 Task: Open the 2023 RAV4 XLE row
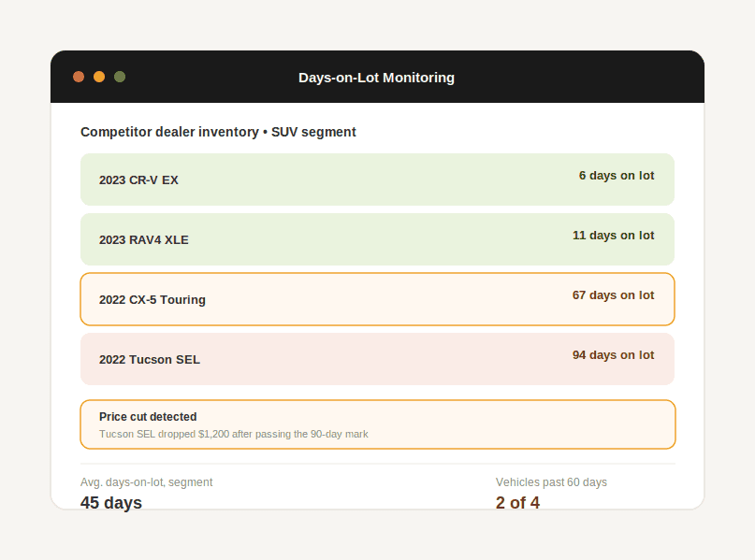click(378, 239)
